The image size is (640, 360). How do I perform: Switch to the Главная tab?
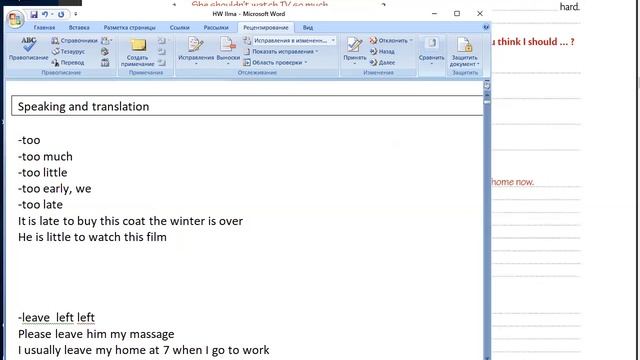tap(44, 27)
